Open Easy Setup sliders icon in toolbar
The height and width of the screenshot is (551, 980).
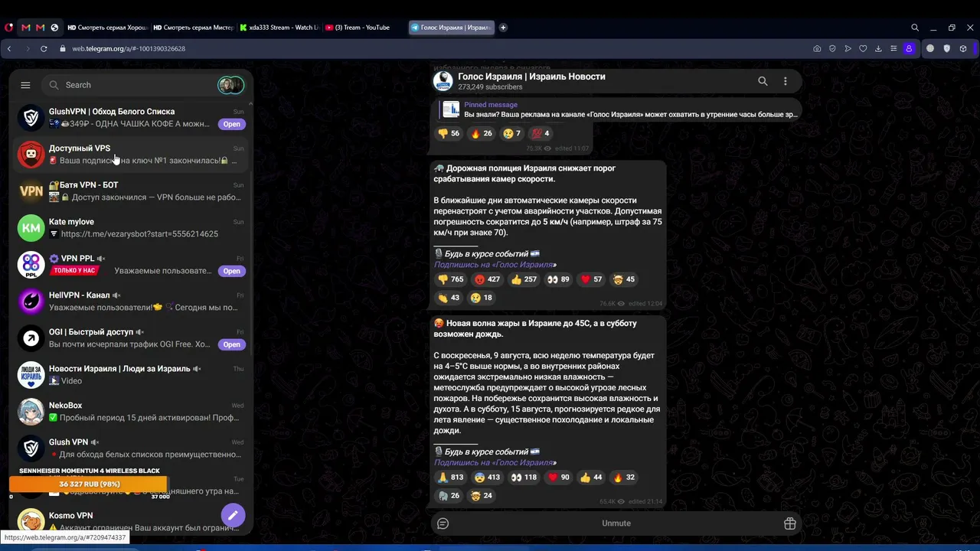[893, 48]
